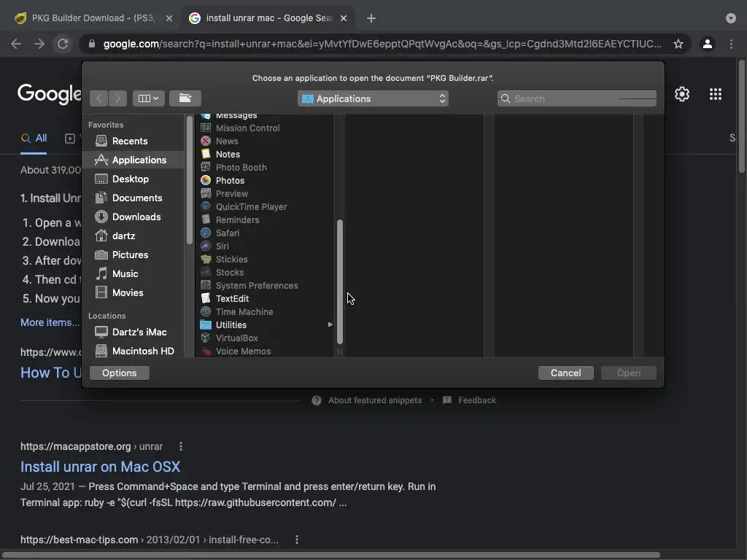Reload the Google search page
Viewport: 747px width, 560px height.
pos(63,44)
